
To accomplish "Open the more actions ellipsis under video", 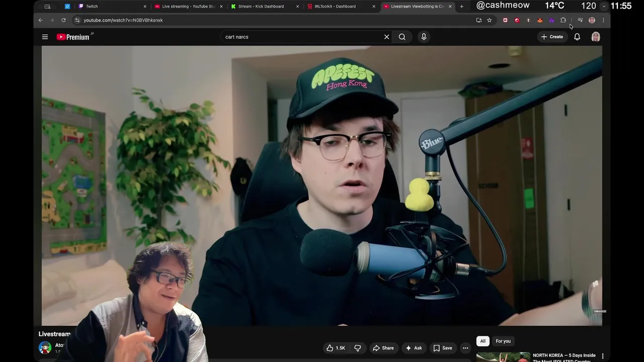I will click(x=465, y=348).
